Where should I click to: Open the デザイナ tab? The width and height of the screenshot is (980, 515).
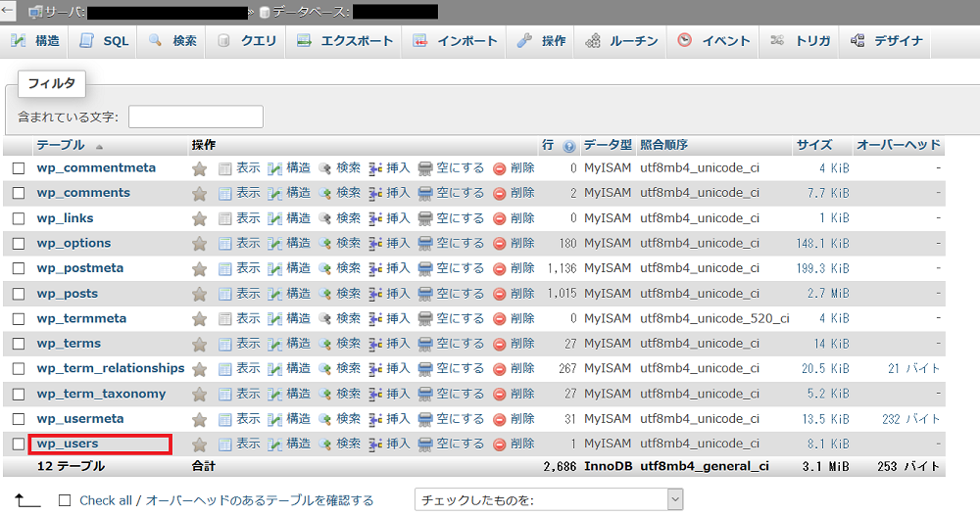point(886,40)
